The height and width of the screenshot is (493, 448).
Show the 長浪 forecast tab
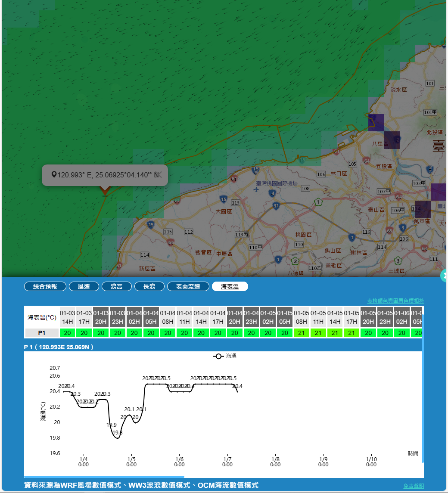(149, 286)
